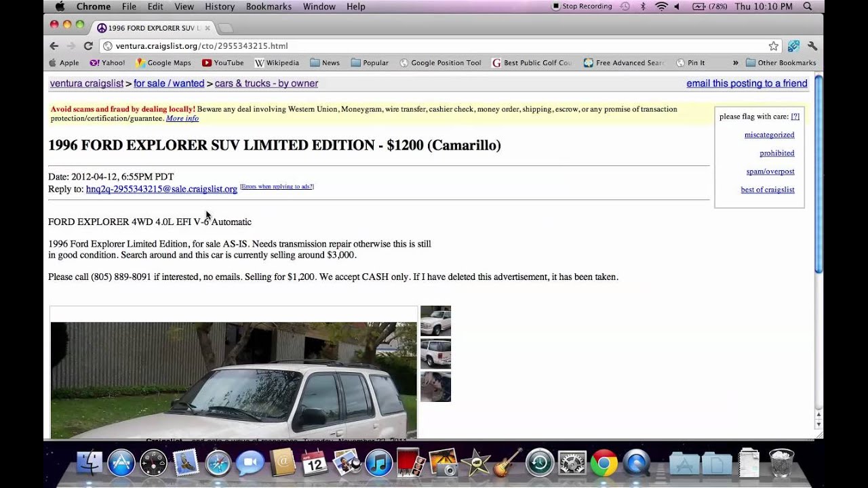Open cars & trucks - by owner link
This screenshot has width=868, height=488.
[267, 83]
